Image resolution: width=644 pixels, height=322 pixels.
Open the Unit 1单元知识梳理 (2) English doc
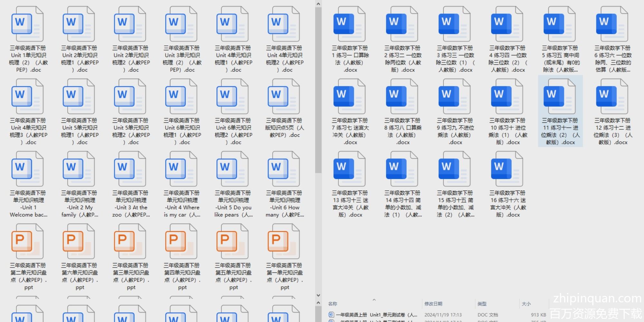point(28,24)
